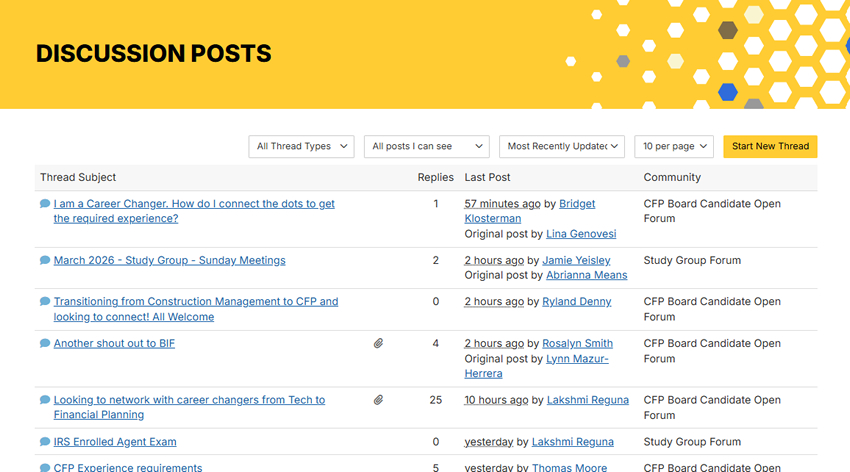Open the All Thread Types dropdown

[x=301, y=147]
